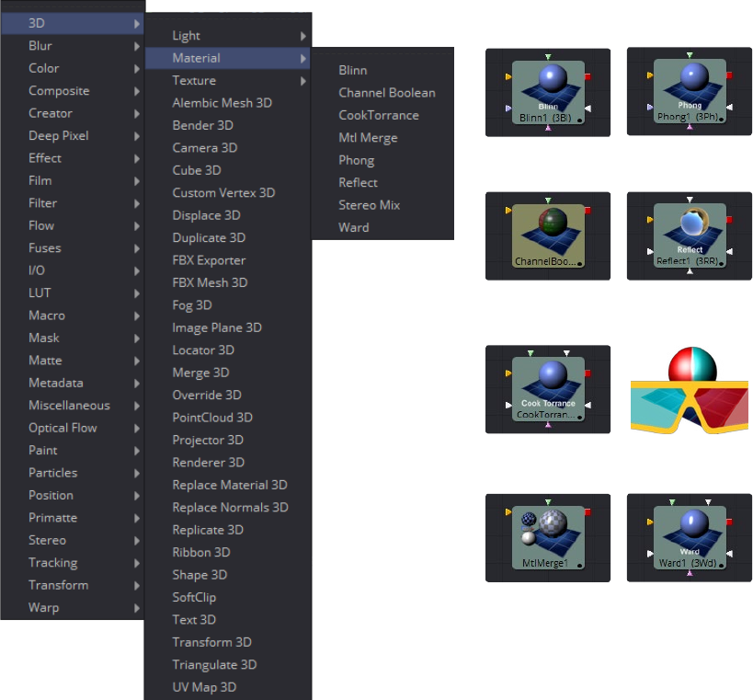Add Image Plane 3D tool

(217, 328)
